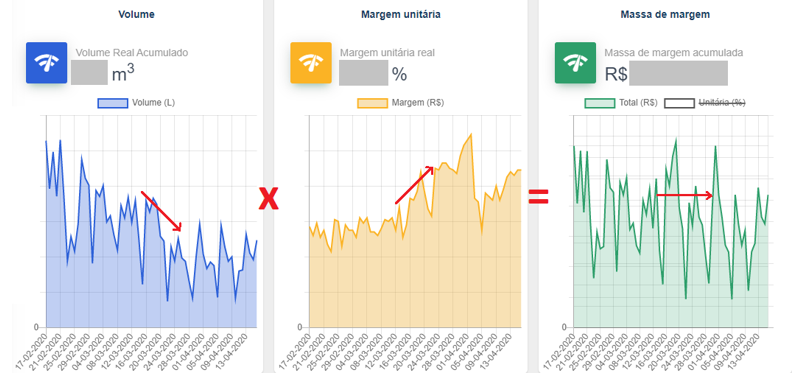Show the struck-through Unitária (%) series
811x387 pixels.
[x=705, y=103]
